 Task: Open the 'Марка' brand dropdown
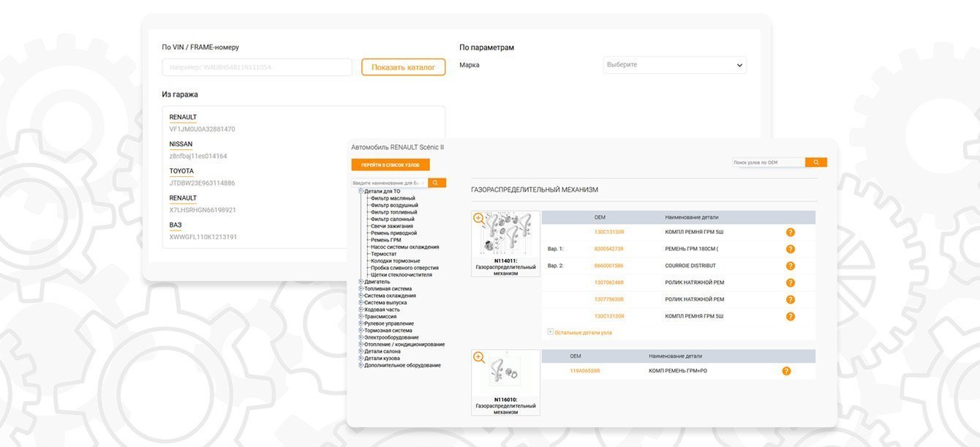coord(674,65)
